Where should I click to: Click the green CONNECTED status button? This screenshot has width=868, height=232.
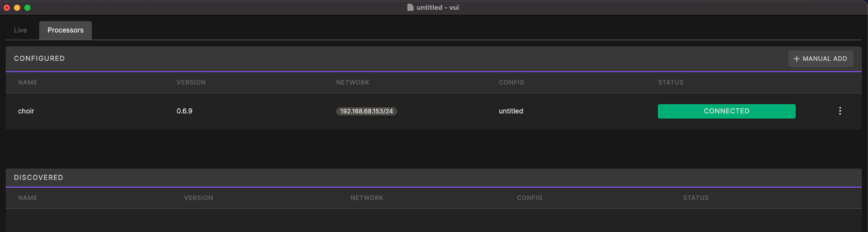[x=726, y=111]
